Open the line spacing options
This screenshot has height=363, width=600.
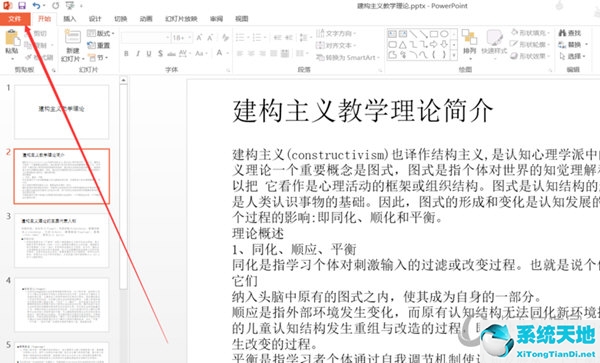[304, 37]
